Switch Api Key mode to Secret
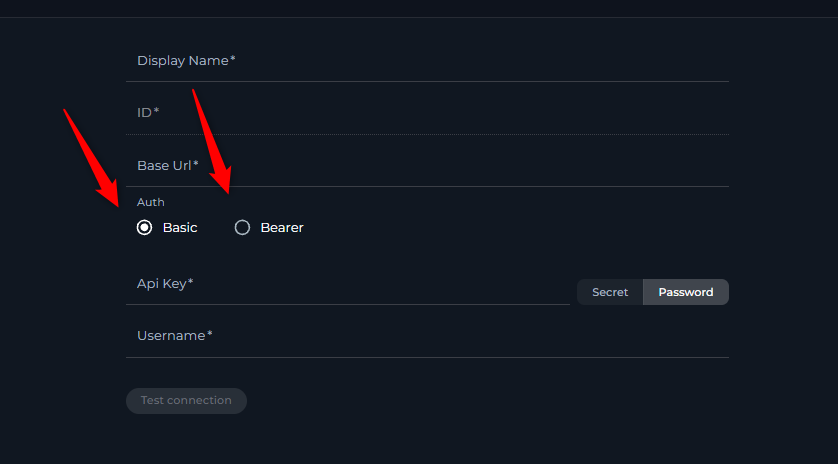Viewport: 838px width, 464px height. (610, 292)
